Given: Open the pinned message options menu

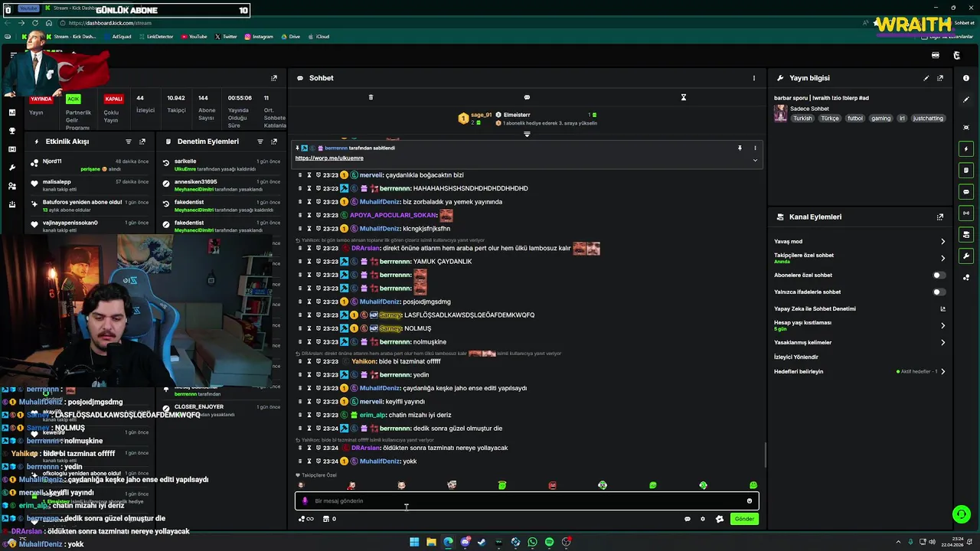Looking at the screenshot, I should (x=755, y=148).
